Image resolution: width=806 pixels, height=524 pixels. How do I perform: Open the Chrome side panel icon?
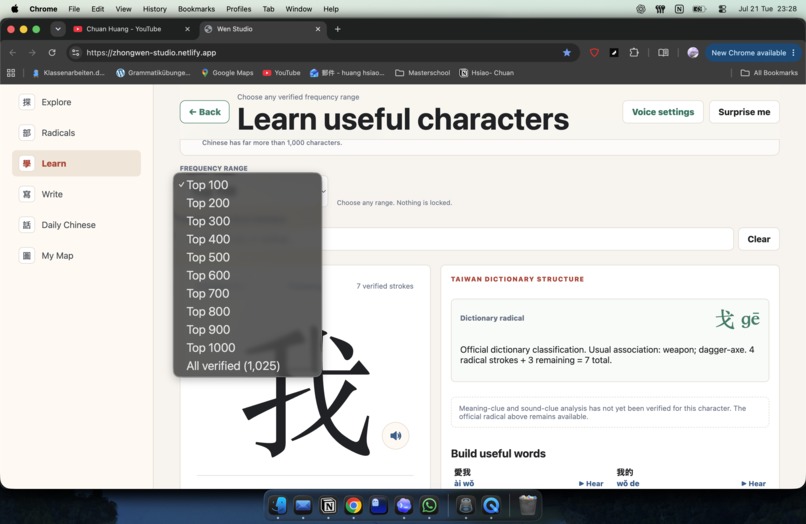pos(663,52)
